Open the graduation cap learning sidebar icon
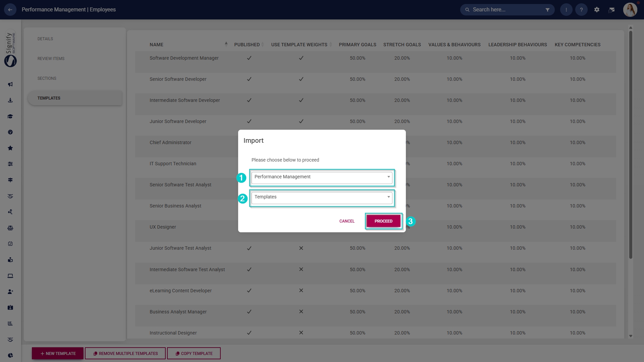The image size is (644, 362). 10,116
